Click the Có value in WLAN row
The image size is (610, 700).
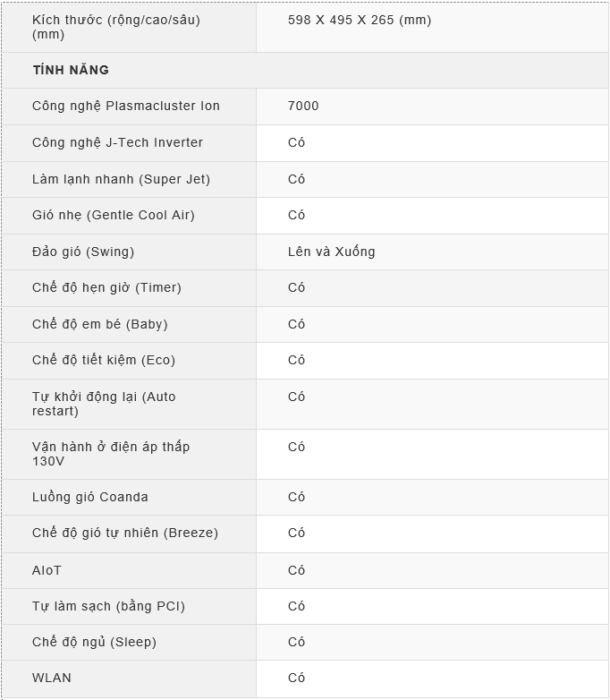(296, 678)
